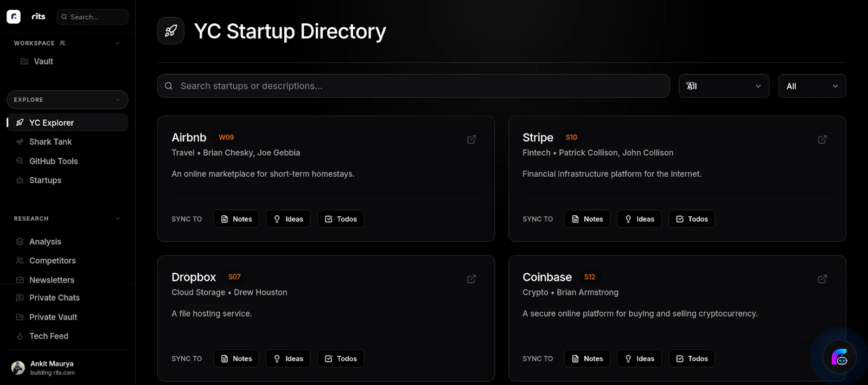Click the Shark Tank sidebar icon

(x=20, y=142)
